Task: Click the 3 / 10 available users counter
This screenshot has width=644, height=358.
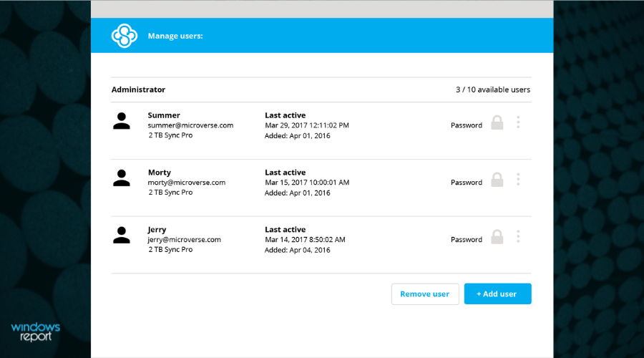Action: tap(493, 90)
